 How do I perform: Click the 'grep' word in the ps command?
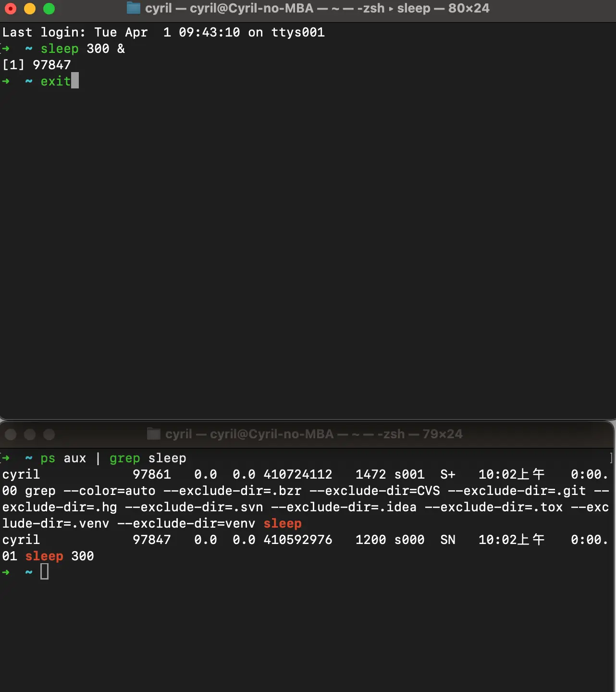(x=124, y=458)
